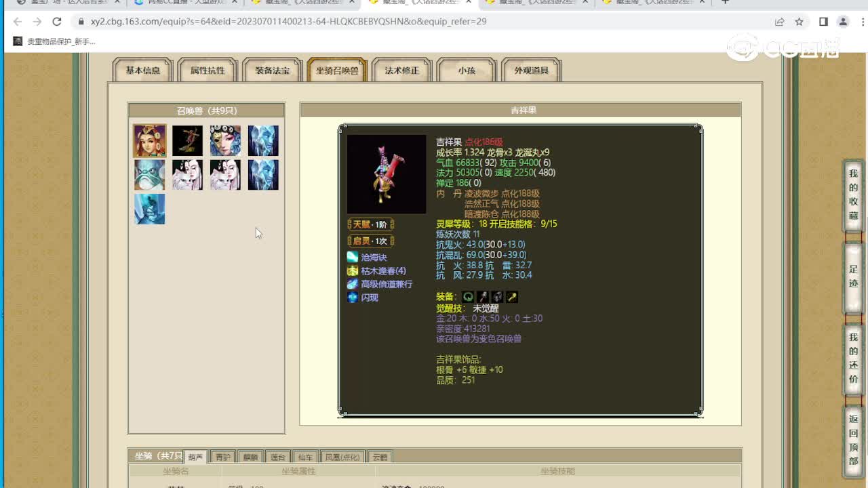Select the 凤凰(点化) mount tab
The width and height of the screenshot is (868, 488).
click(342, 457)
